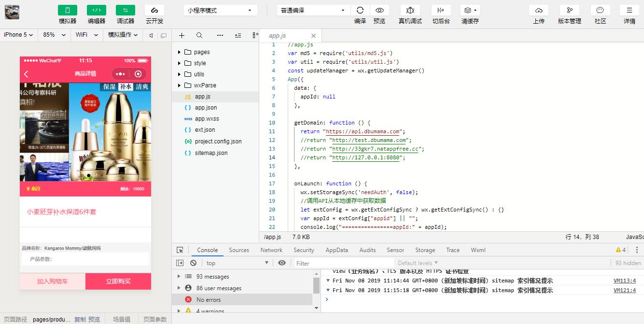The height and width of the screenshot is (324, 644).
Task: Click the preview eye icon
Action: tap(379, 10)
